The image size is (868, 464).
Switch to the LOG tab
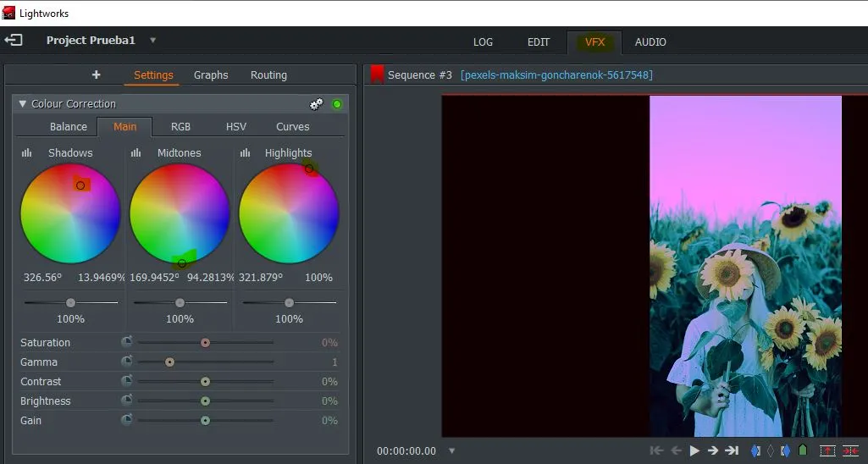(483, 42)
